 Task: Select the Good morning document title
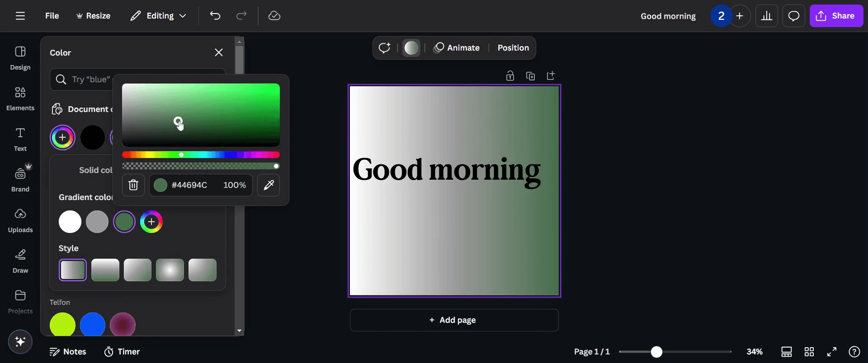click(x=668, y=16)
